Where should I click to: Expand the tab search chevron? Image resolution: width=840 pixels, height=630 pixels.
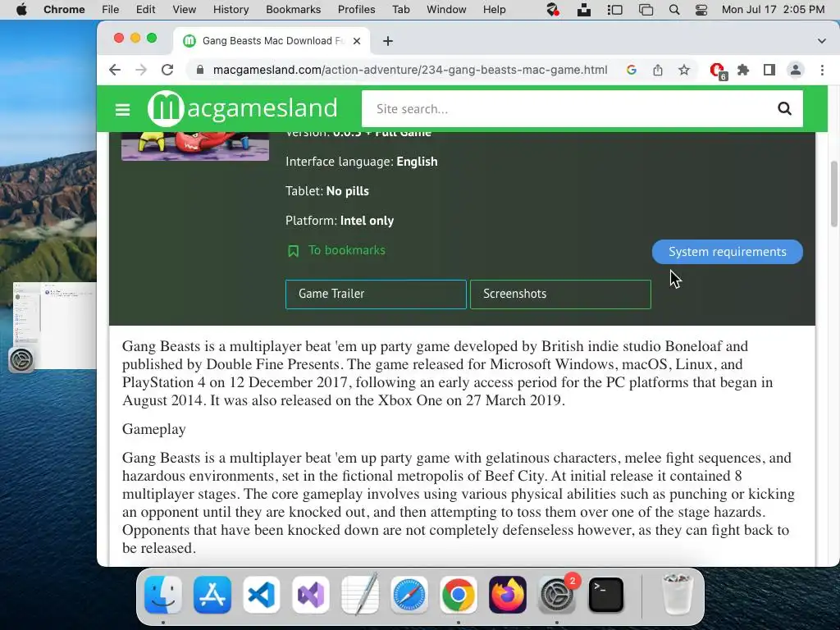(822, 41)
